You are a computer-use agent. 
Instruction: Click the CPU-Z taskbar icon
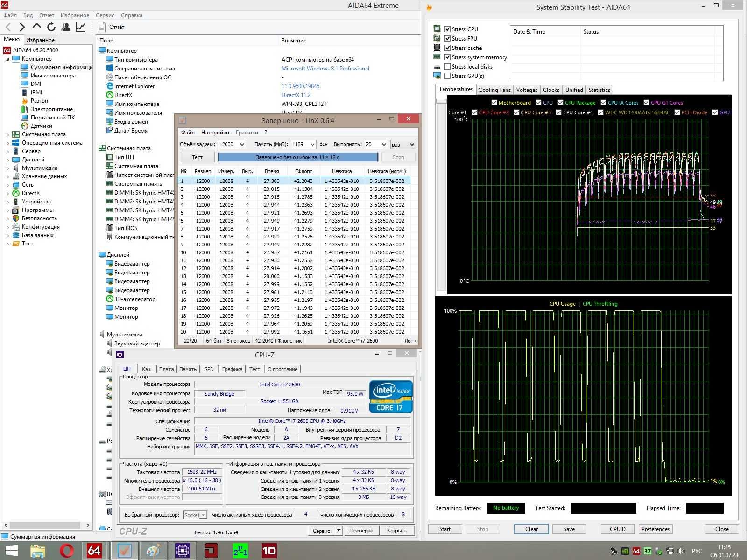coord(182,551)
